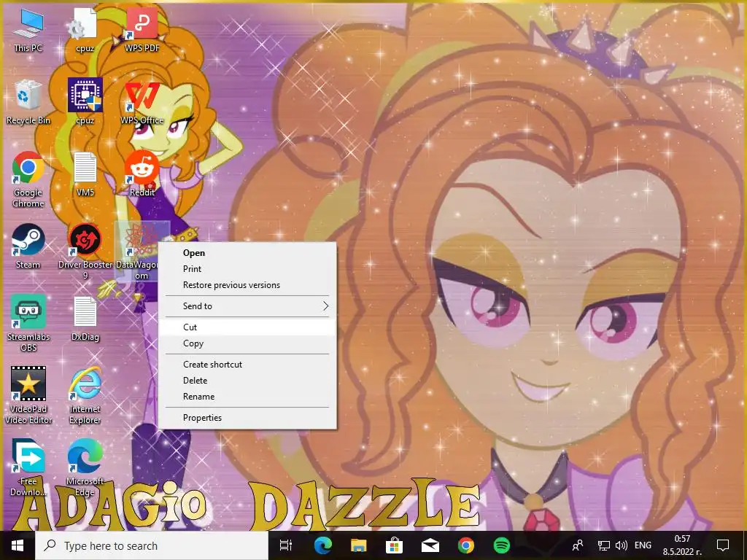Choose Open in the context menu
This screenshot has width=747, height=560.
(x=247, y=253)
